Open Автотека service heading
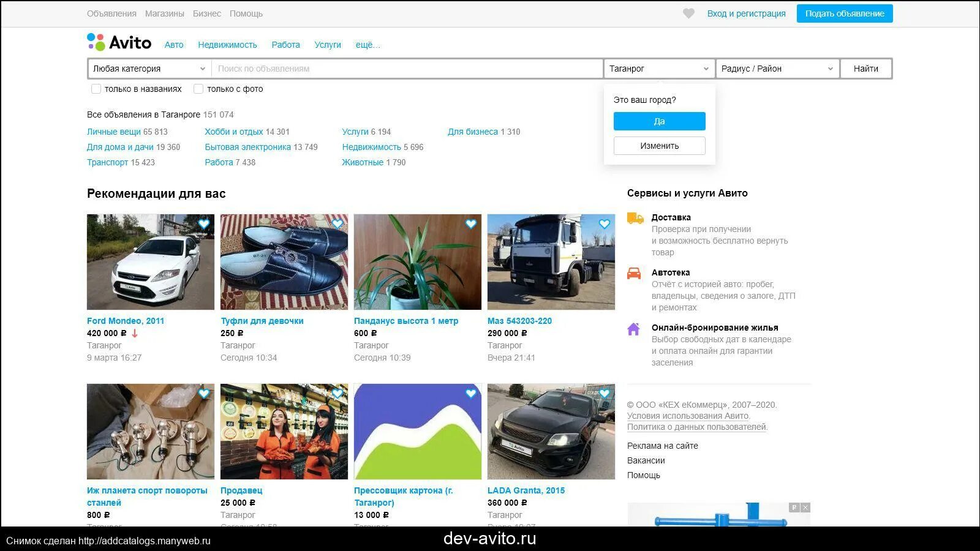This screenshot has width=980, height=551. click(x=671, y=272)
